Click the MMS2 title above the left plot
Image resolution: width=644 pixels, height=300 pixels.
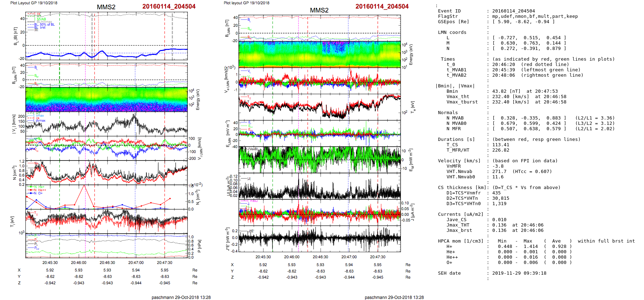106,7
